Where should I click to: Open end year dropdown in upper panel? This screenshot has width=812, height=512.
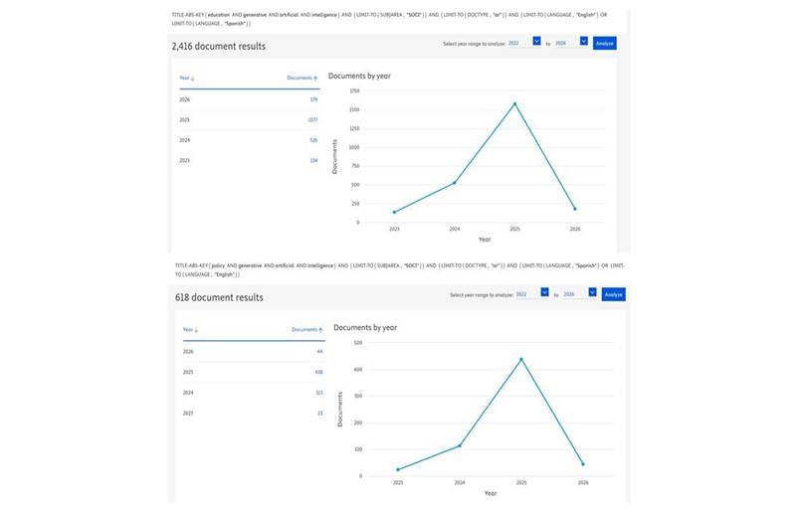[583, 41]
